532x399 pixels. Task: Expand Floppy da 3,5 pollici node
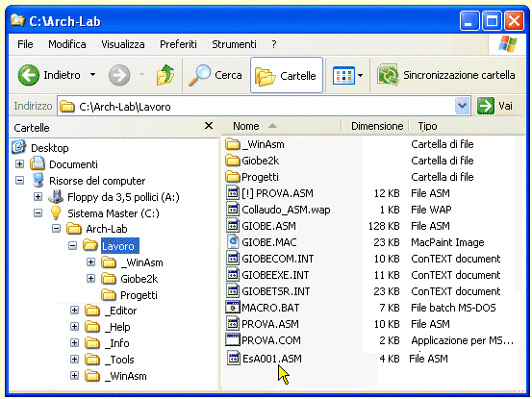point(38,197)
